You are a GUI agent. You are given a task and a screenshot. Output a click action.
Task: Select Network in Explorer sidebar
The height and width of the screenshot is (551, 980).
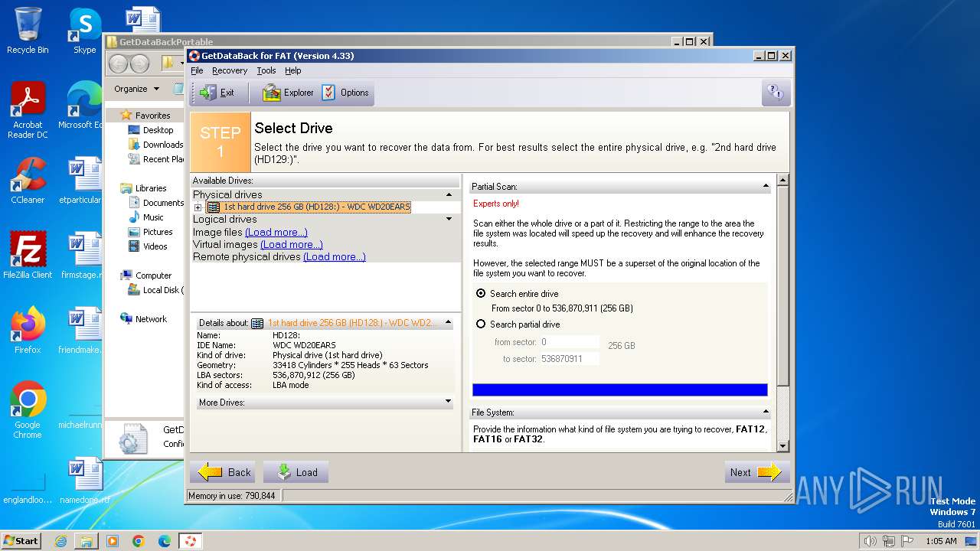tap(151, 319)
